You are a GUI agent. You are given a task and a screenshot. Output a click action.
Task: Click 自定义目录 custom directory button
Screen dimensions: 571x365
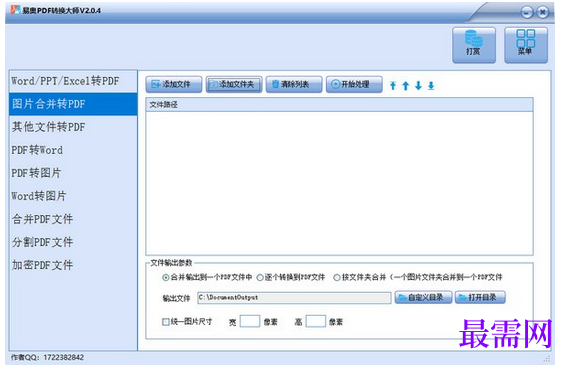[424, 297]
